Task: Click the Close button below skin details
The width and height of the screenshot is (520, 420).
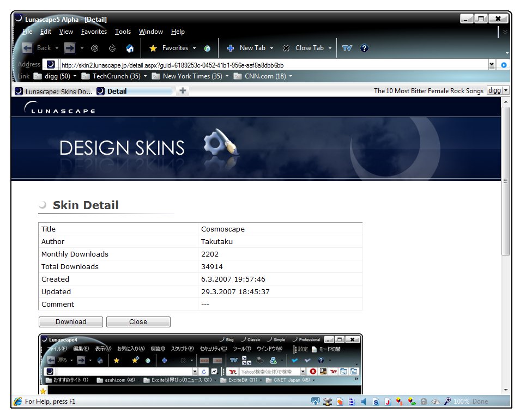Action: [138, 322]
